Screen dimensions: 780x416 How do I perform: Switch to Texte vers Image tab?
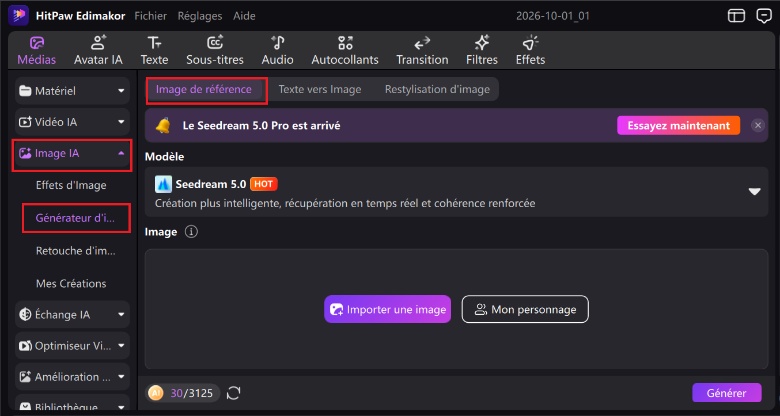(320, 90)
